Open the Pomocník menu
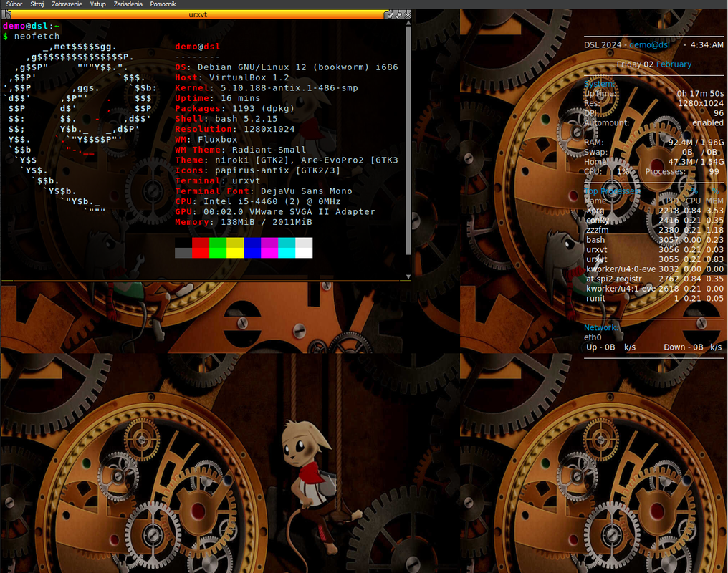Viewport: 728px width, 573px height. coord(163,4)
